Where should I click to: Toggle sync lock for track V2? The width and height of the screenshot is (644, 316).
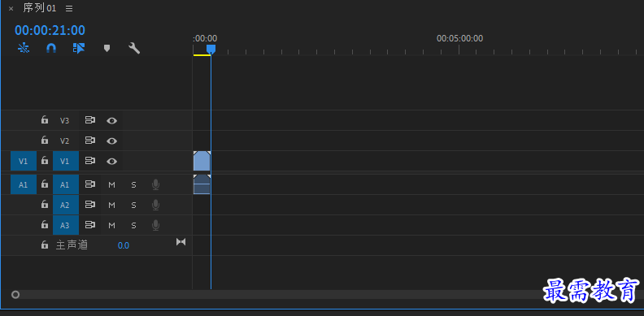tap(90, 141)
